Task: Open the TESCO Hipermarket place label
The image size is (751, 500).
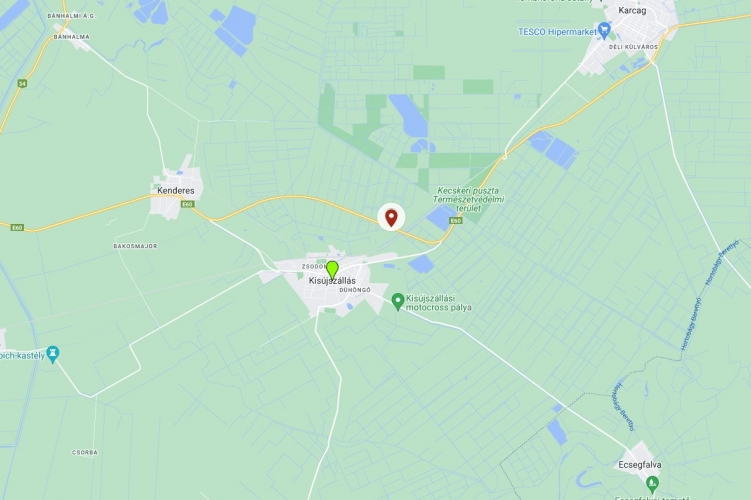Action: click(558, 32)
